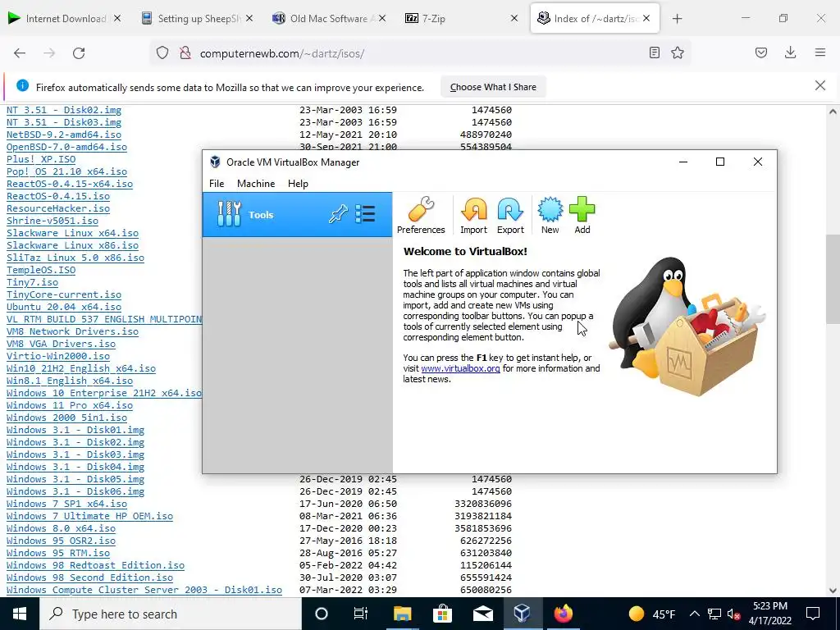Open Windows 2000 5in1.iso link
This screenshot has height=630, width=840.
point(66,418)
